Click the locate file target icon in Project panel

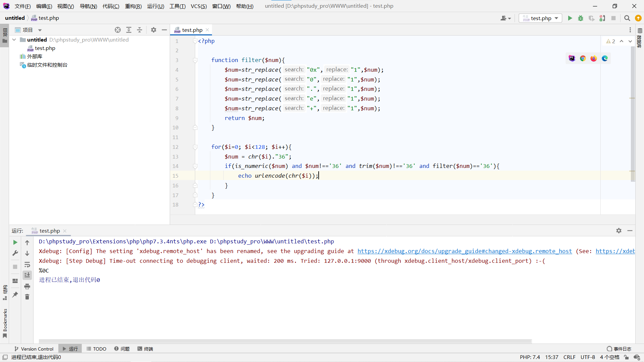pyautogui.click(x=118, y=30)
